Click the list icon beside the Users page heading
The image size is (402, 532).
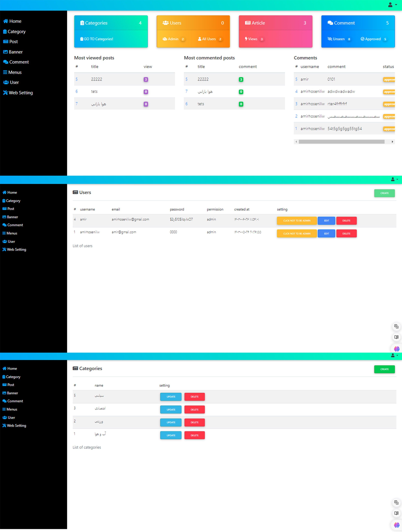tap(75, 192)
